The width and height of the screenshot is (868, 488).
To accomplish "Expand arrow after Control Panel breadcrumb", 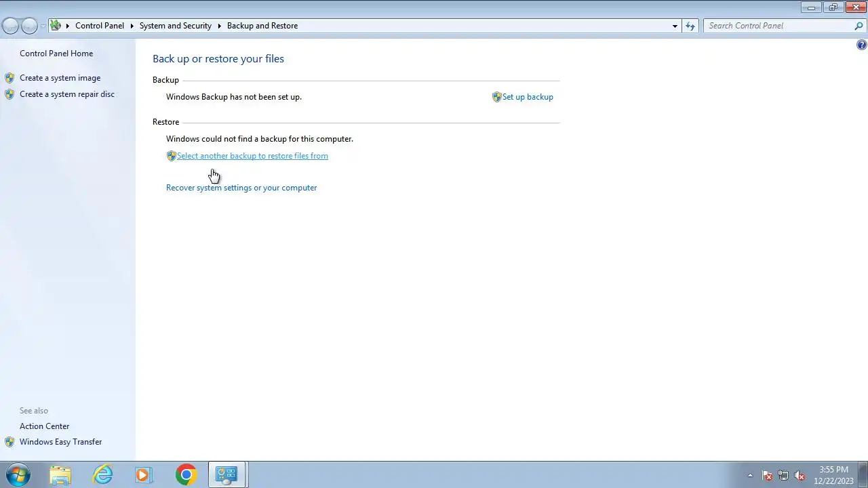I will tap(132, 26).
